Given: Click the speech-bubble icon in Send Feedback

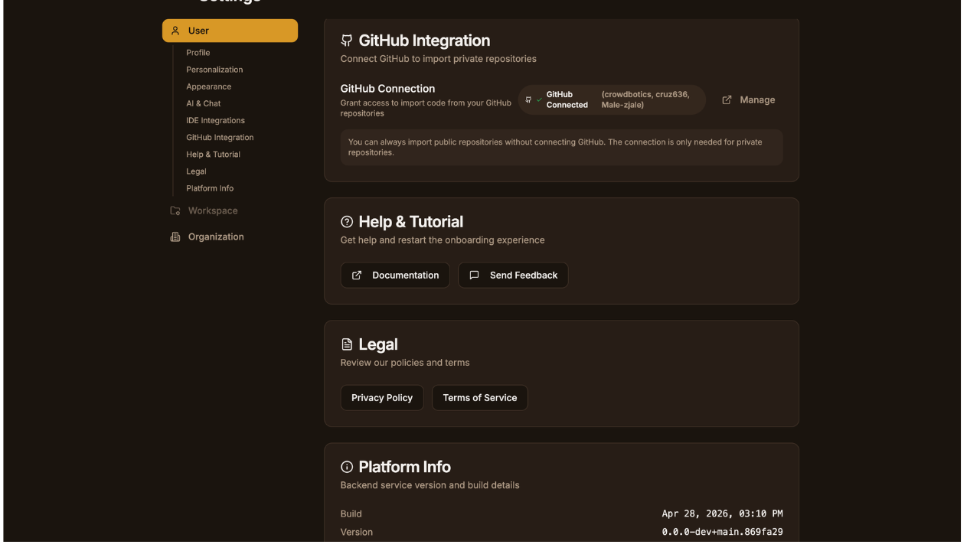Looking at the screenshot, I should tap(474, 275).
